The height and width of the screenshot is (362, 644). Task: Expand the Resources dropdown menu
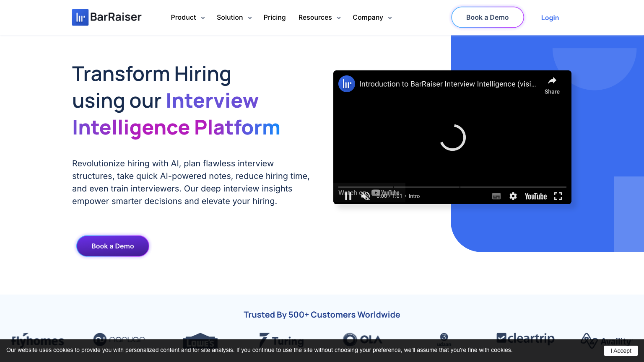319,18
